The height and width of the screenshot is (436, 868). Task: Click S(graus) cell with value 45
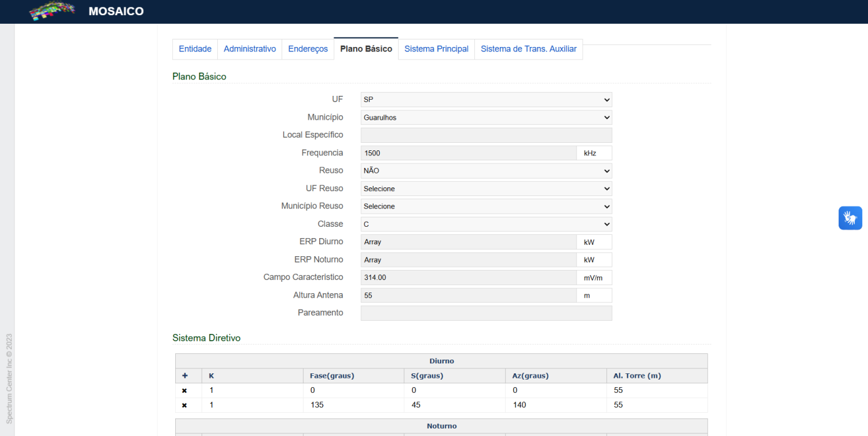click(x=454, y=405)
